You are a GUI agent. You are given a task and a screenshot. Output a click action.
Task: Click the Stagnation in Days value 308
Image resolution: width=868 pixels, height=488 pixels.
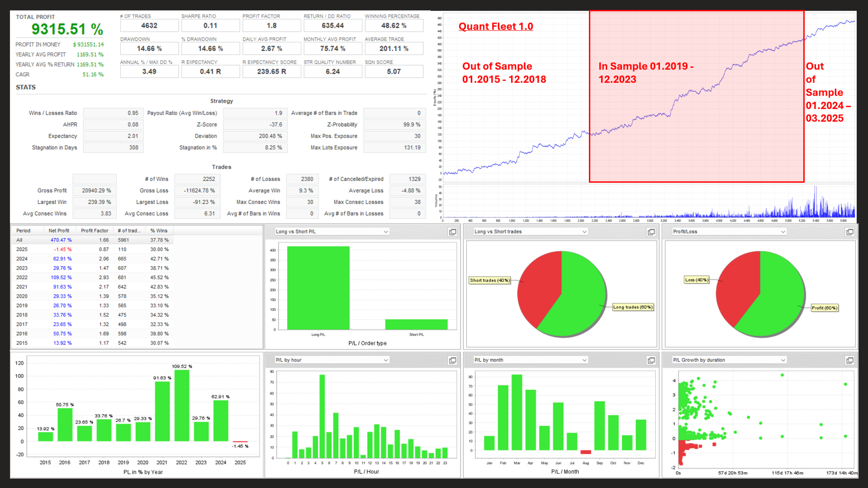(x=114, y=148)
